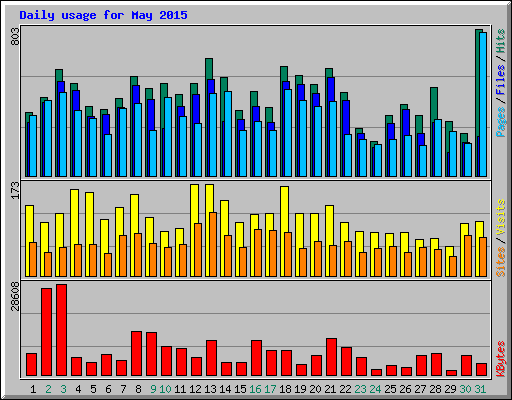Click green day label 24 on the x-axis
Image resolution: width=512 pixels, height=400 pixels.
(x=375, y=389)
